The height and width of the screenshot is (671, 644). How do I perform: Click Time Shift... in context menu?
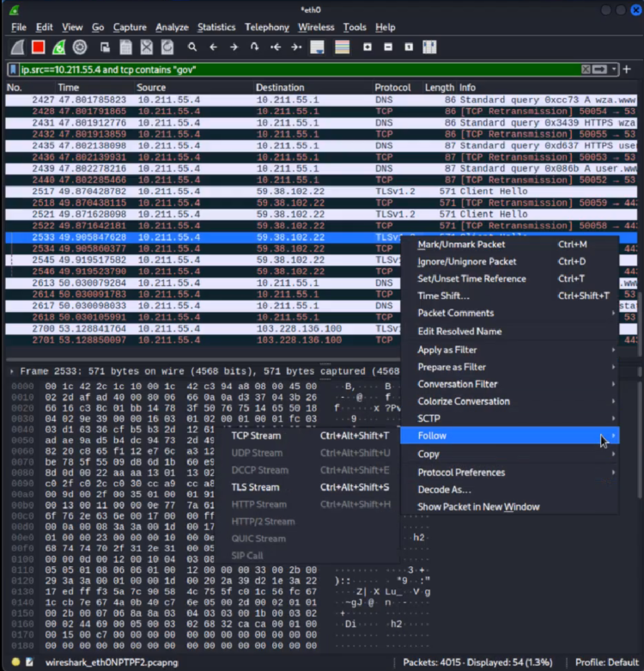[x=510, y=296]
